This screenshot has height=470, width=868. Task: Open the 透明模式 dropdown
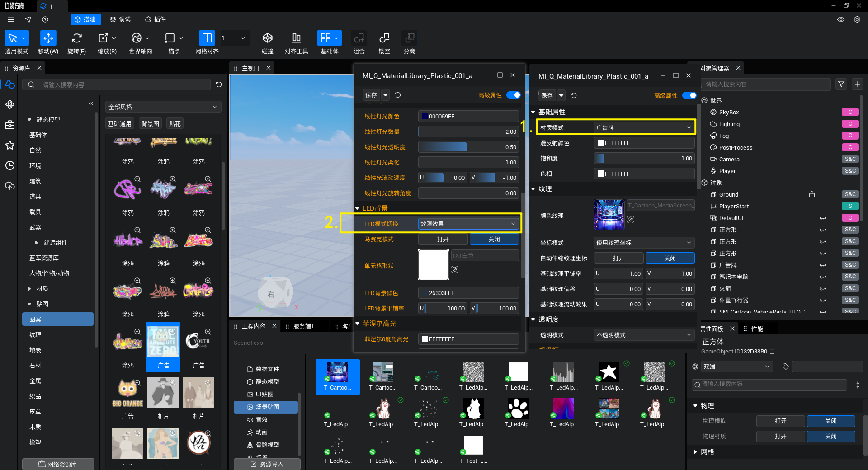click(x=644, y=335)
